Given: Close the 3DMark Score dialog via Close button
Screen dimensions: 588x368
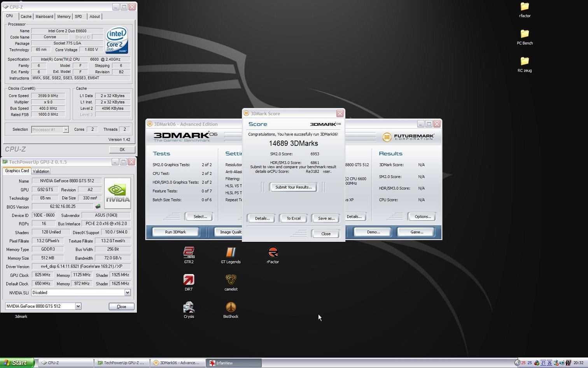Looking at the screenshot, I should coord(326,234).
